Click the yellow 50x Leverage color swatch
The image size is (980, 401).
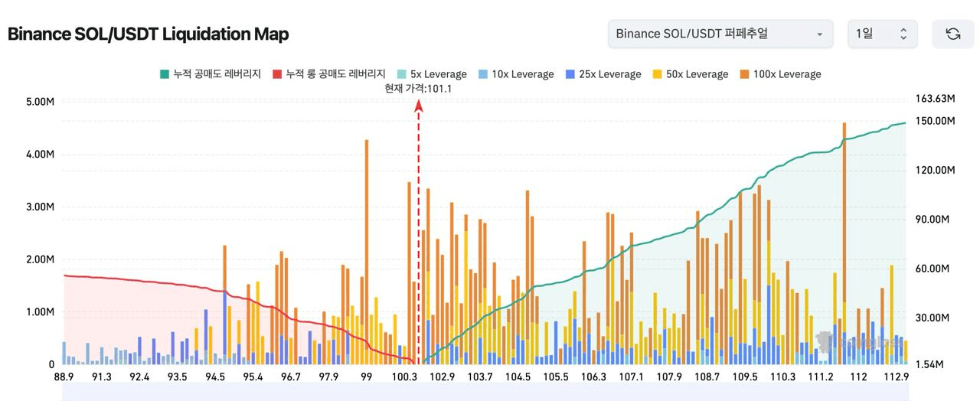(657, 74)
